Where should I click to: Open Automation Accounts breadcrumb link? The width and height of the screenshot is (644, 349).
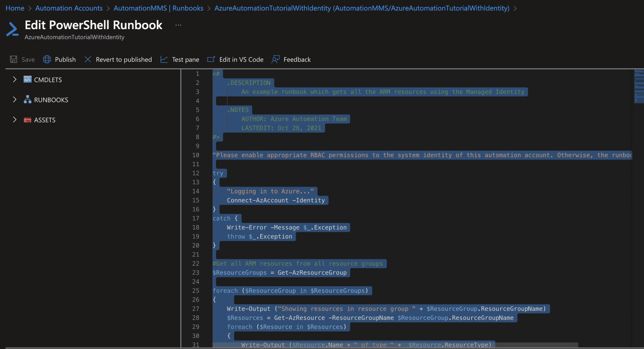69,8
